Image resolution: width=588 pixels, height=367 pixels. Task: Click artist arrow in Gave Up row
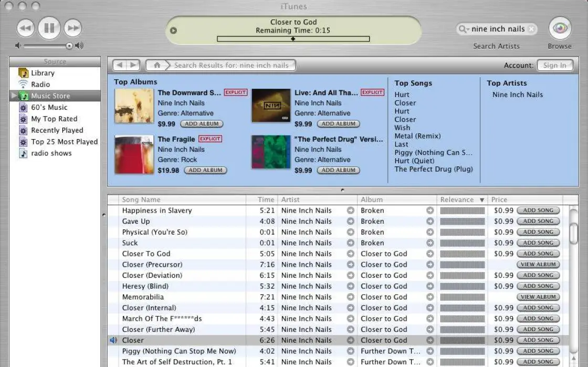coord(350,222)
